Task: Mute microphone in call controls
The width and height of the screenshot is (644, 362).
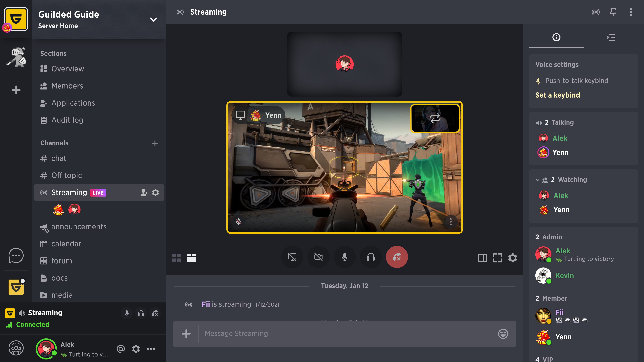Action: point(345,257)
